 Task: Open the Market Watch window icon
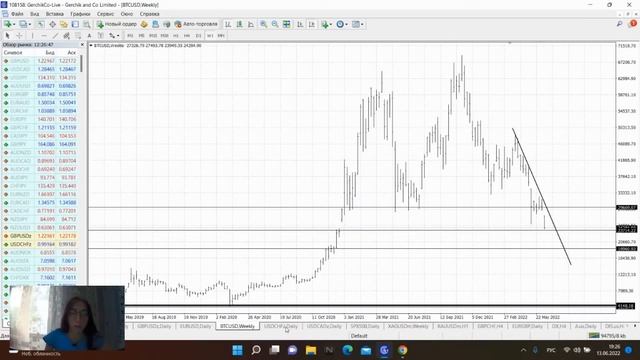click(41, 24)
